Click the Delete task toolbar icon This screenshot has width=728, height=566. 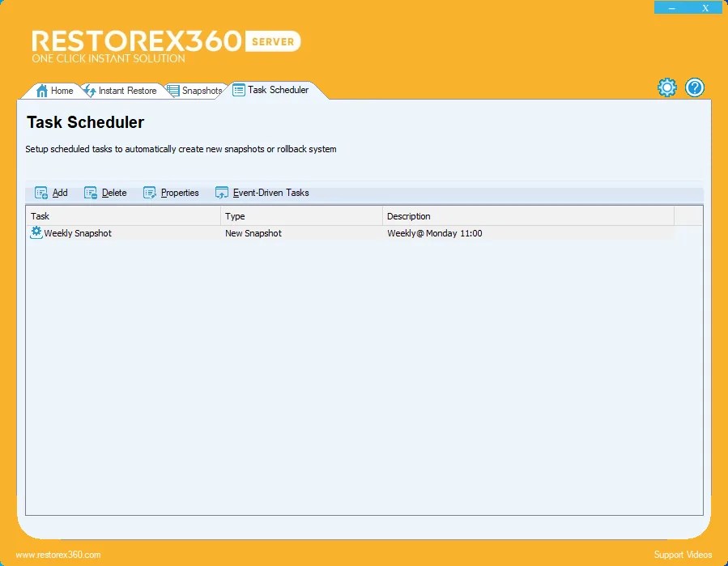91,193
